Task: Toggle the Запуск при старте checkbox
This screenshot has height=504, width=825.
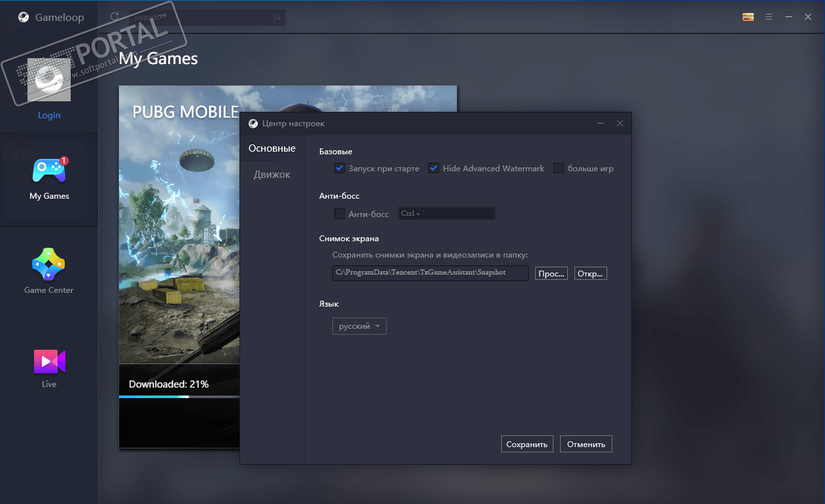Action: [339, 168]
